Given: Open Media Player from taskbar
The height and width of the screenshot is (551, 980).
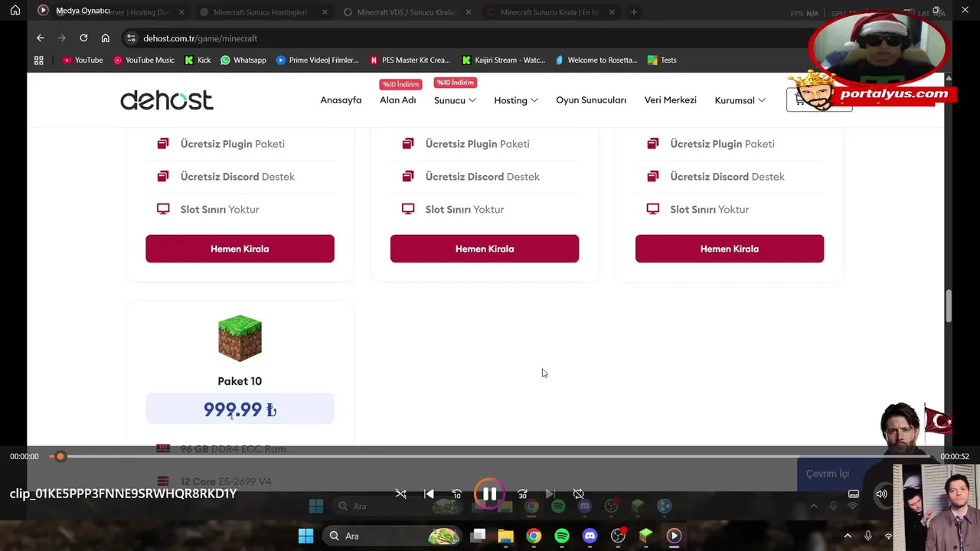Looking at the screenshot, I should coord(674,536).
